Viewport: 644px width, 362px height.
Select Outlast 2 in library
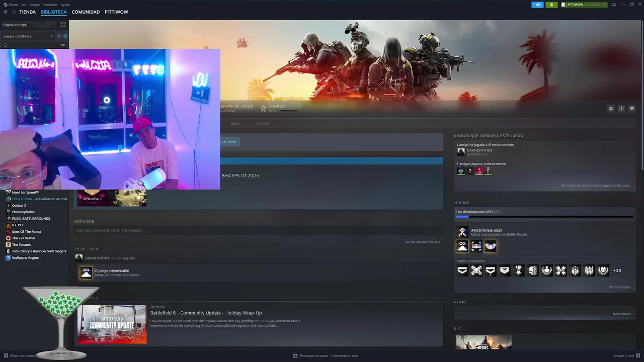pyautogui.click(x=19, y=206)
